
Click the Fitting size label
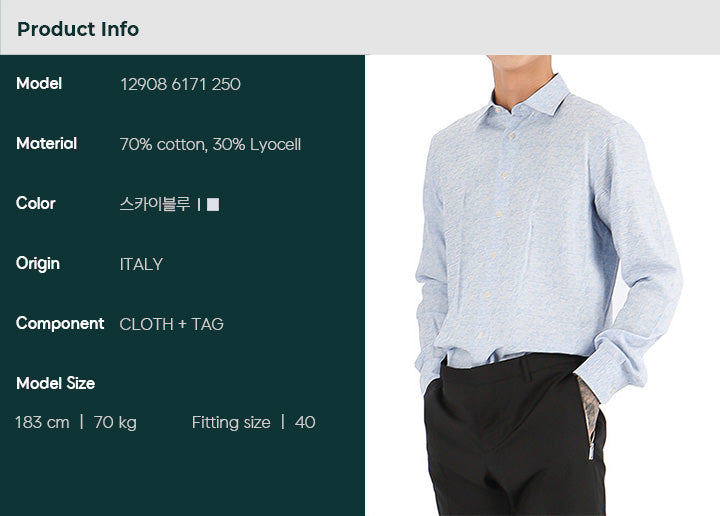click(231, 422)
